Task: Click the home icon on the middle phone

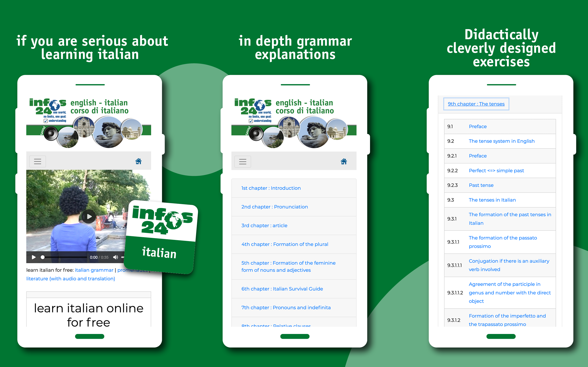Action: coord(344,161)
